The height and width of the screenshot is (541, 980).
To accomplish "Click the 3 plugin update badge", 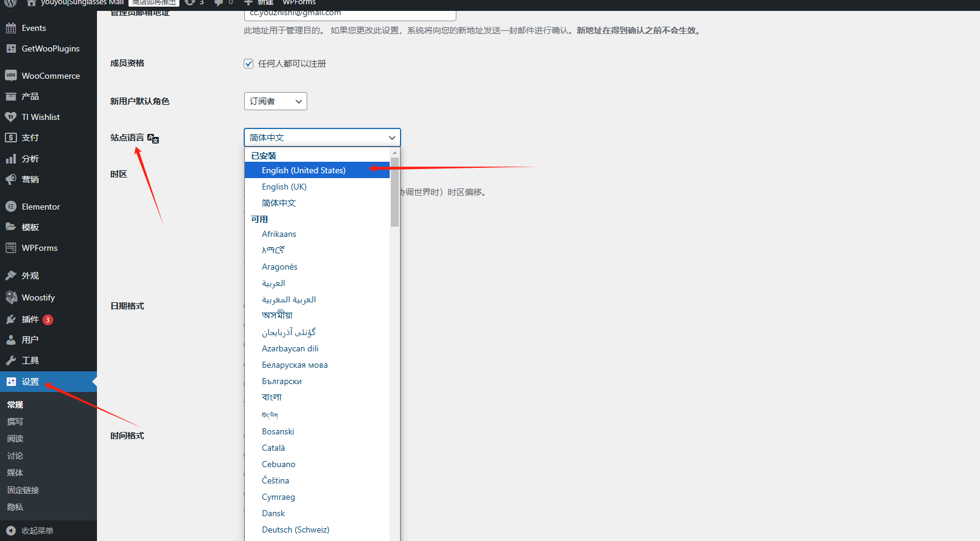I will (x=47, y=320).
